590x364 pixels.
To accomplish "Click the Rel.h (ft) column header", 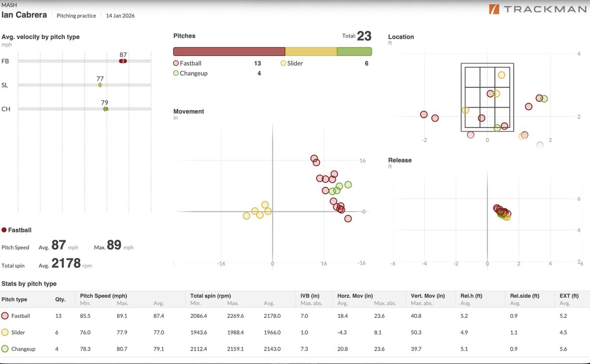I will [x=472, y=296].
